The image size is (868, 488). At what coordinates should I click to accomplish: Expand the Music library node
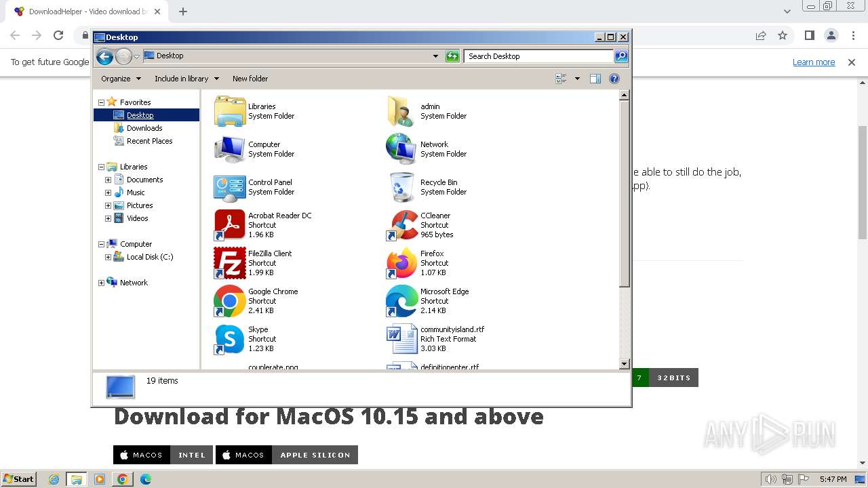[108, 192]
